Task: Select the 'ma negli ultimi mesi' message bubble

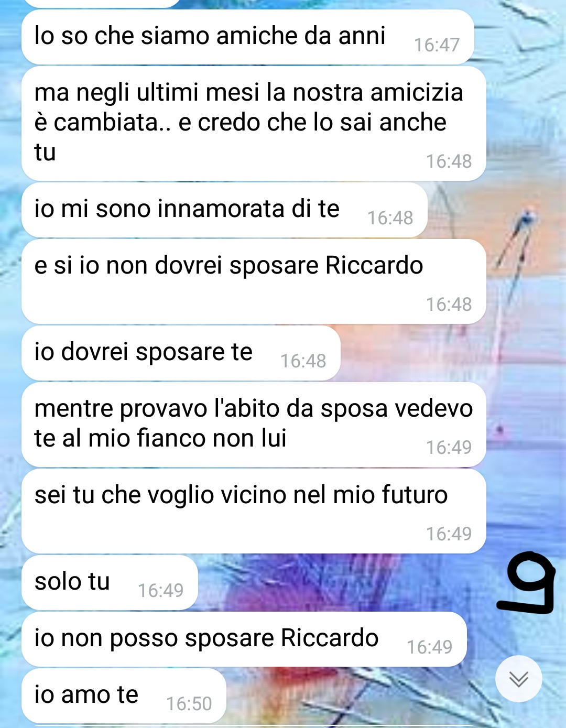Action: click(254, 124)
